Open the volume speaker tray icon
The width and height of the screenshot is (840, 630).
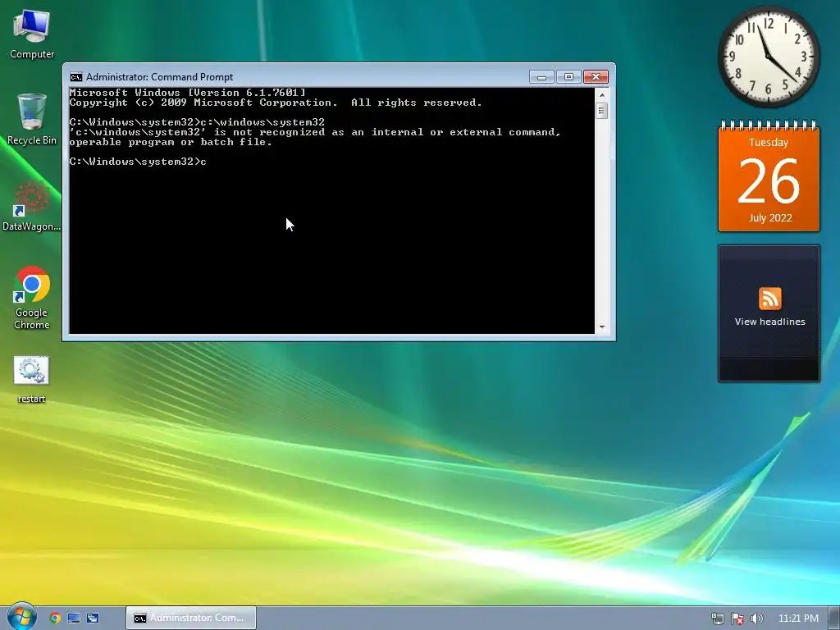pyautogui.click(x=756, y=619)
